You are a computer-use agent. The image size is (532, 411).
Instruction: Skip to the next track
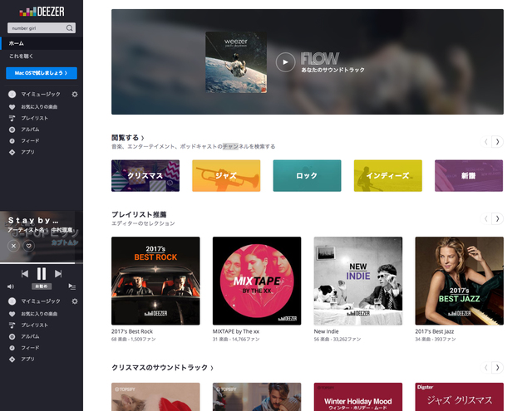[58, 274]
